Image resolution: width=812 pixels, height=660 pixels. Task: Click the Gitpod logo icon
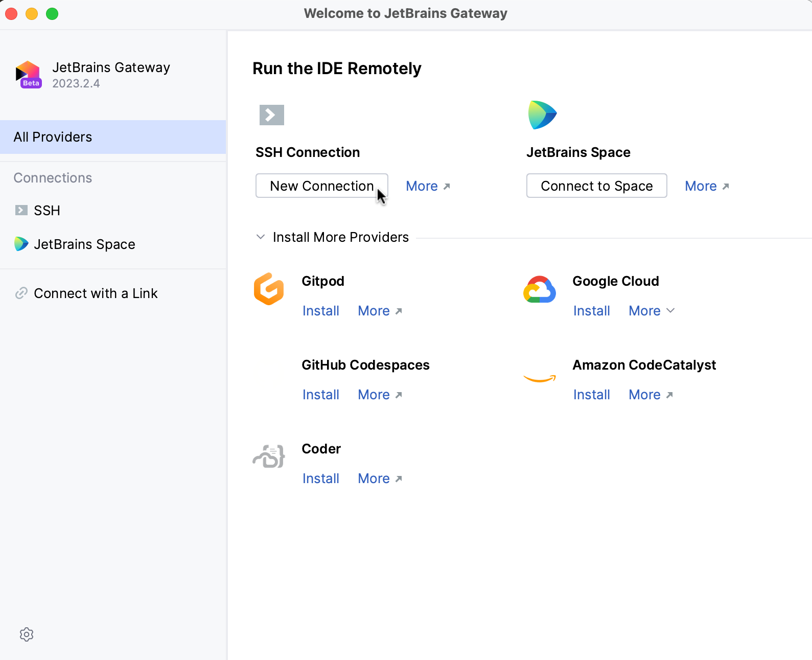tap(269, 289)
